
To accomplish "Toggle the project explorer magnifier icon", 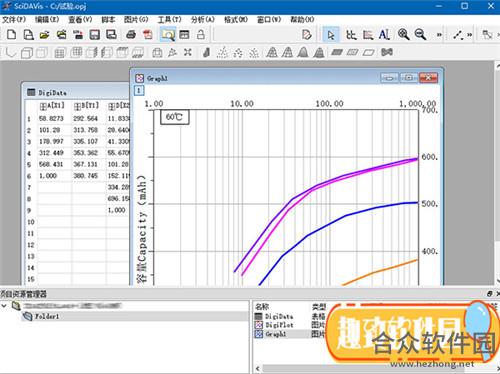I will [x=168, y=34].
